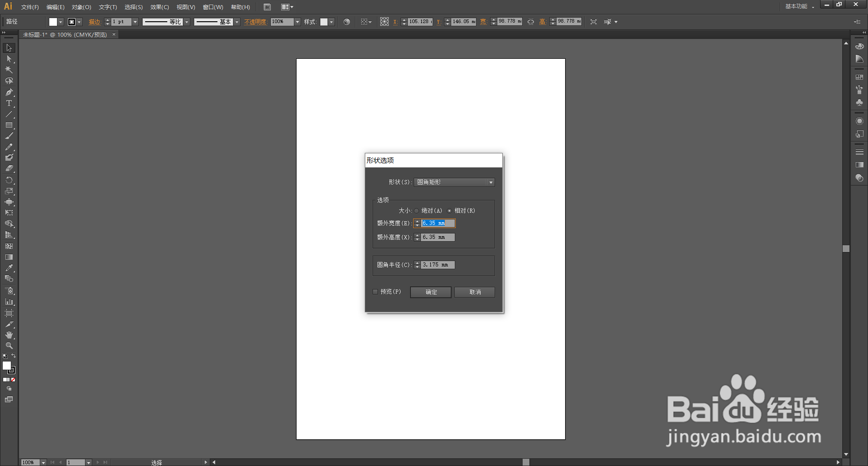
Task: Select the Pen tool
Action: pyautogui.click(x=9, y=92)
